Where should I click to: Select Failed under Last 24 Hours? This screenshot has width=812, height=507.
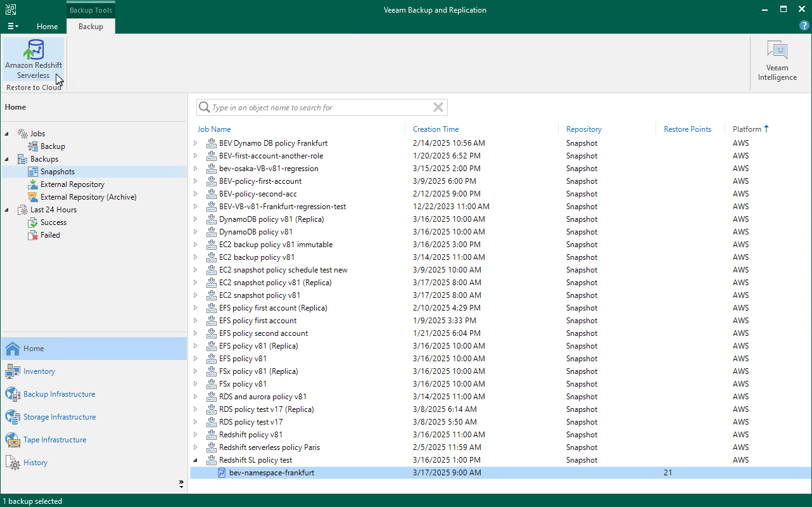pos(50,235)
